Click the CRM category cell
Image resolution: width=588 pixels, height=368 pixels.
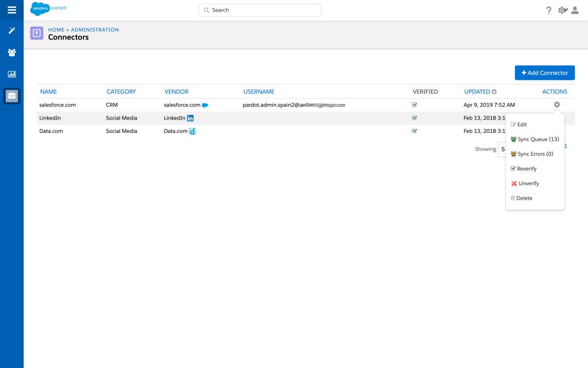112,105
